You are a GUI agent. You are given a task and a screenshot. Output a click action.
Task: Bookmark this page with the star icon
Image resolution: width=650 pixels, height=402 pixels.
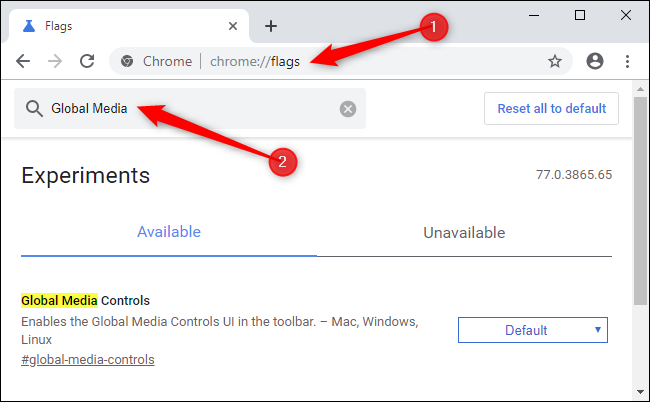pos(555,61)
